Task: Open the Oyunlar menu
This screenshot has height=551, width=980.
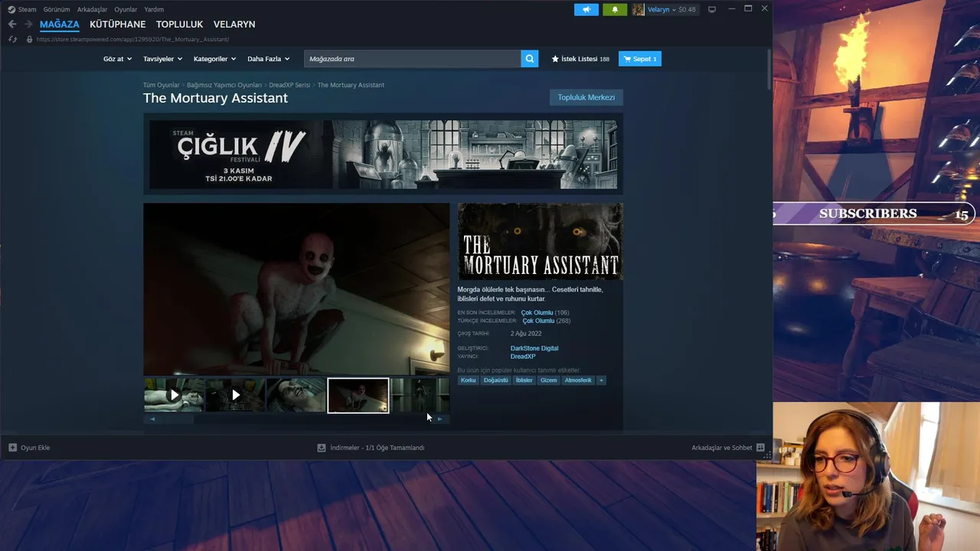Action: tap(126, 9)
